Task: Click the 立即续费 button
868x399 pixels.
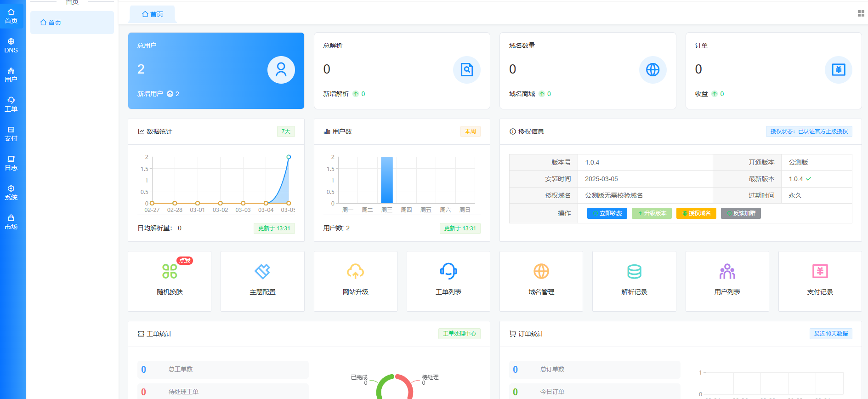Action: point(607,213)
